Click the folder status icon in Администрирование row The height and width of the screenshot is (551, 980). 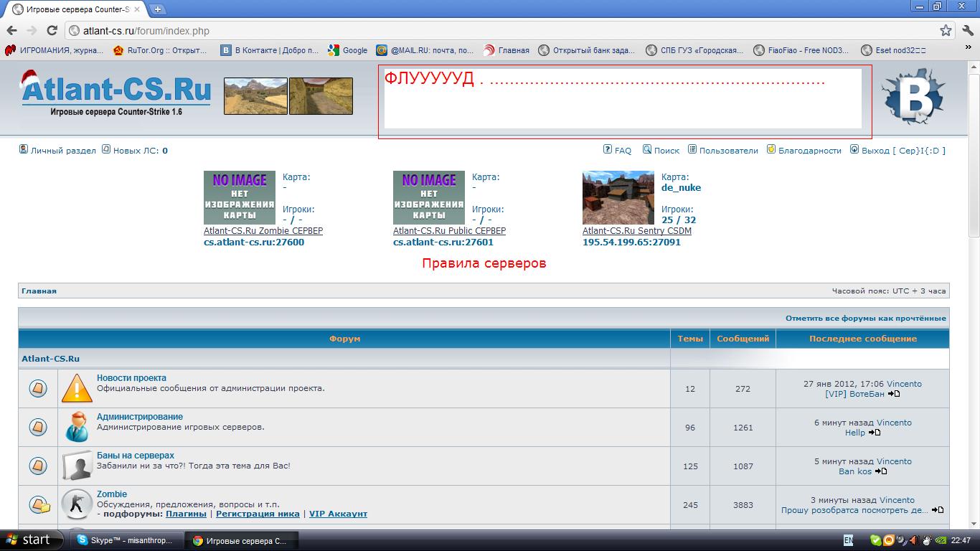tap(38, 427)
